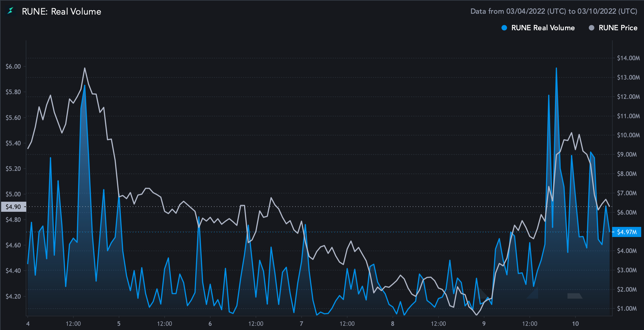Click the $6.00 label on price axis

[x=13, y=66]
